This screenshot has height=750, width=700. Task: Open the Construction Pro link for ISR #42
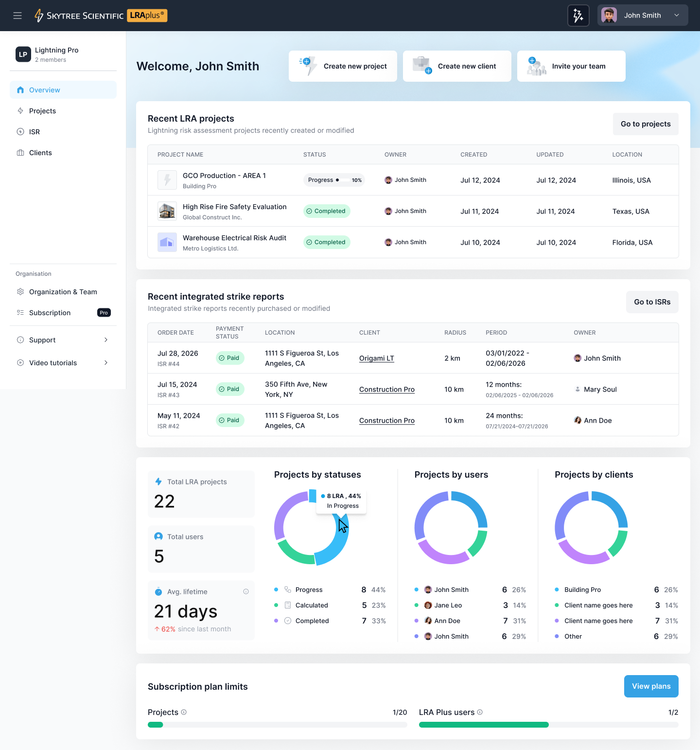(x=387, y=421)
